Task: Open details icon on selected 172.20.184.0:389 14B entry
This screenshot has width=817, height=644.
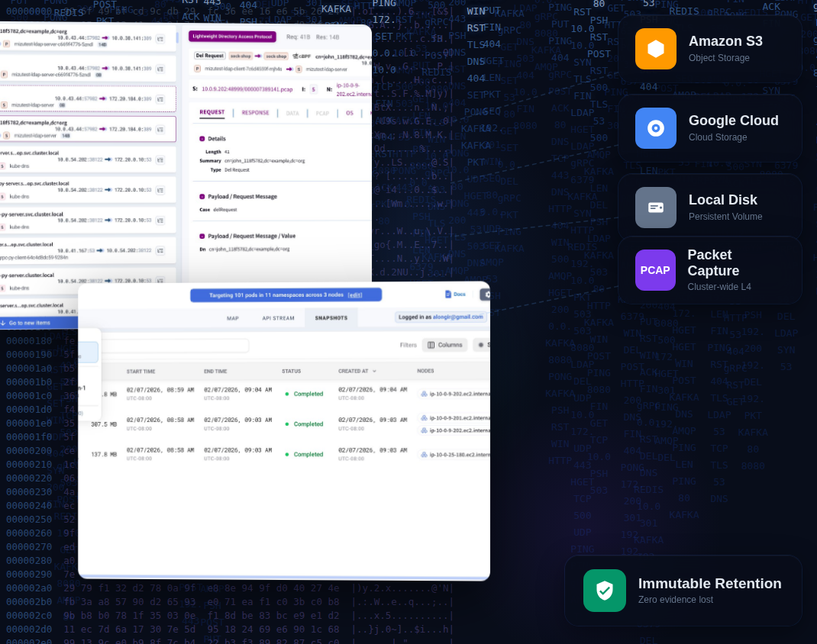Action: click(x=160, y=129)
